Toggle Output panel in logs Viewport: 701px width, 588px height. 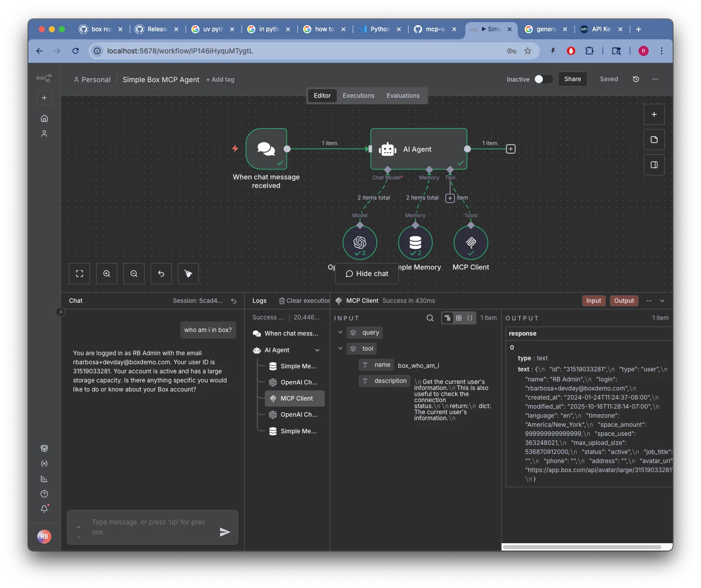624,301
